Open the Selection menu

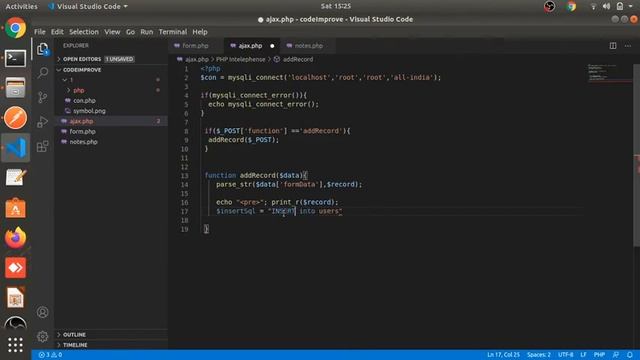pyautogui.click(x=84, y=32)
